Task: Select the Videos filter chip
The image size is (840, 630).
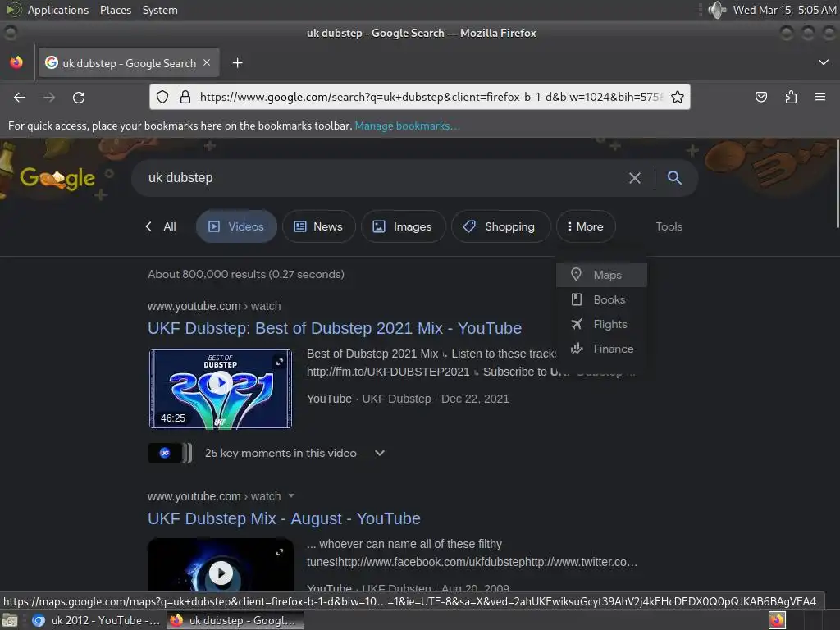Action: click(236, 226)
